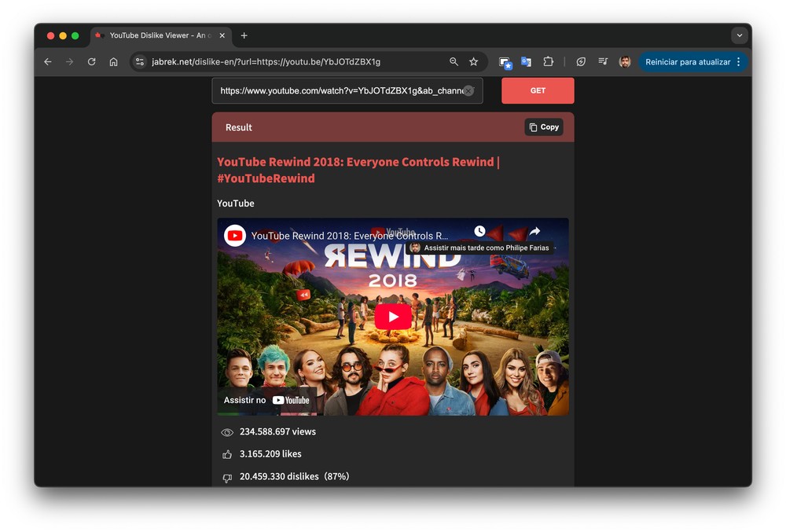The height and width of the screenshot is (532, 786).
Task: Click the YouTube URL input field
Action: [x=338, y=91]
